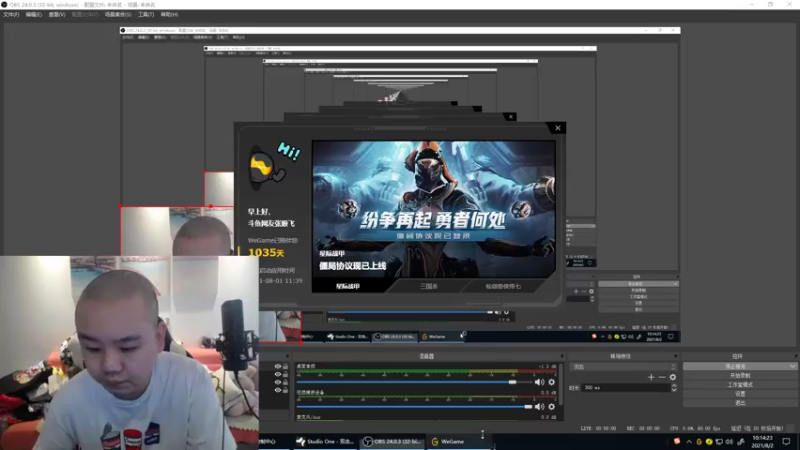Open desktop audio track settings gear
This screenshot has height=450, width=800.
pos(552,382)
